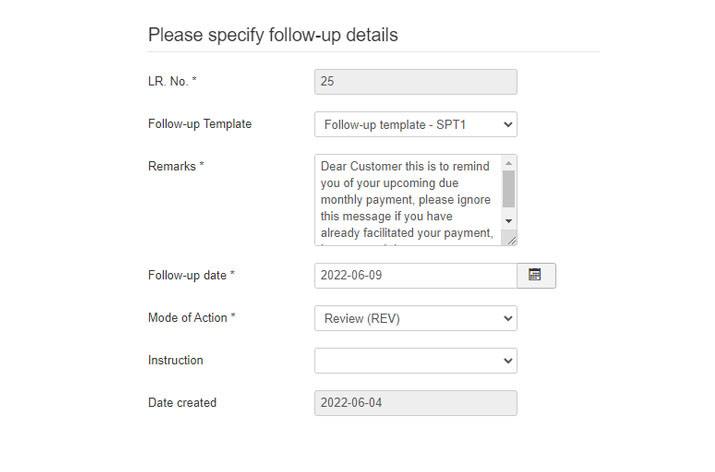Click the "Date created" label
Viewport: 715px width, 472px height.
click(182, 403)
